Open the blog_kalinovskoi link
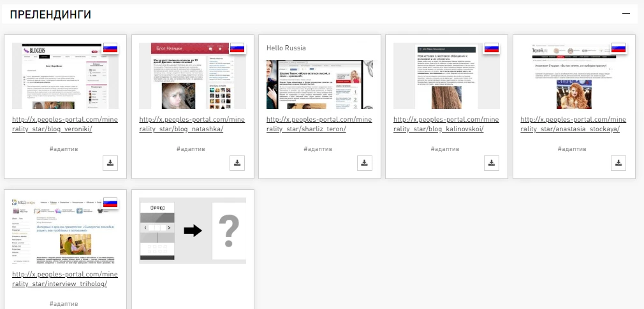Viewport: 644px width, 309px height. coord(446,124)
